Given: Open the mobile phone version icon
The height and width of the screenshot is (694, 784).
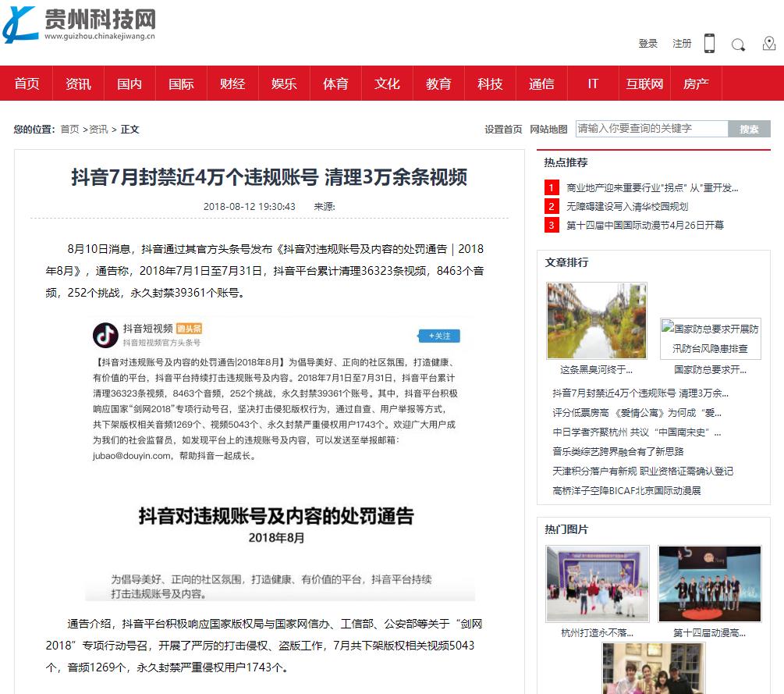Looking at the screenshot, I should tap(709, 44).
